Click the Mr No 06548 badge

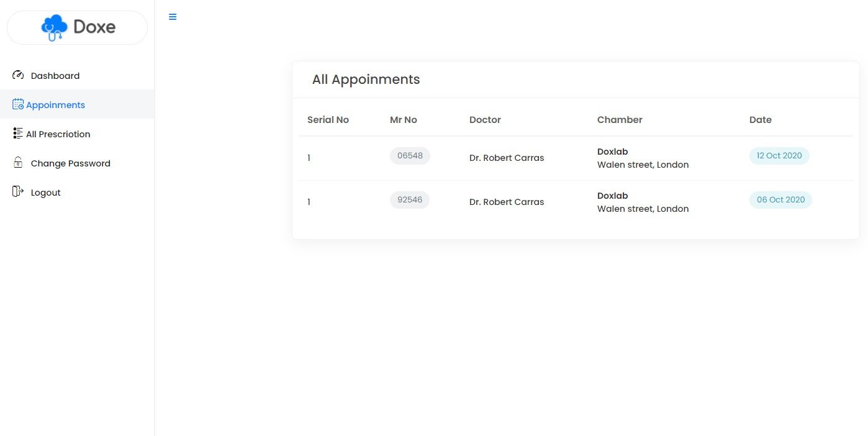(410, 156)
